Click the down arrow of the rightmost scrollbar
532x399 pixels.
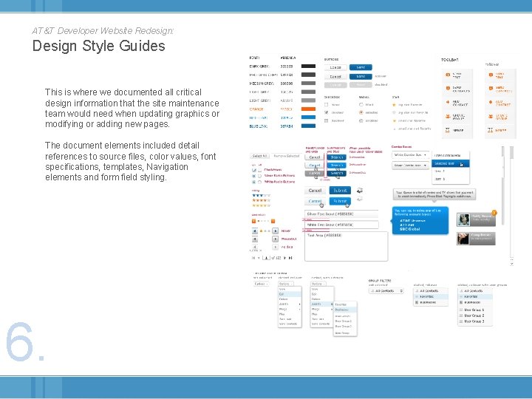tap(511, 263)
